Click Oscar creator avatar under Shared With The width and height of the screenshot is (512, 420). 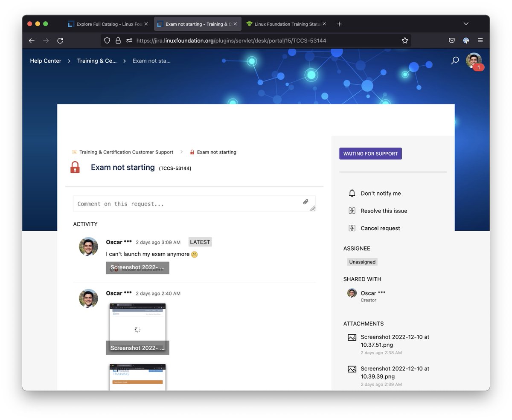[352, 293]
